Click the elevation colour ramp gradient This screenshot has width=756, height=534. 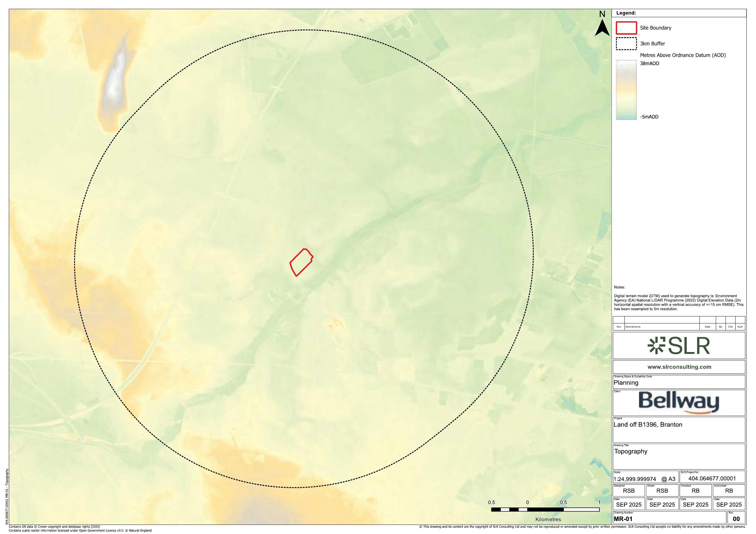[x=626, y=90]
